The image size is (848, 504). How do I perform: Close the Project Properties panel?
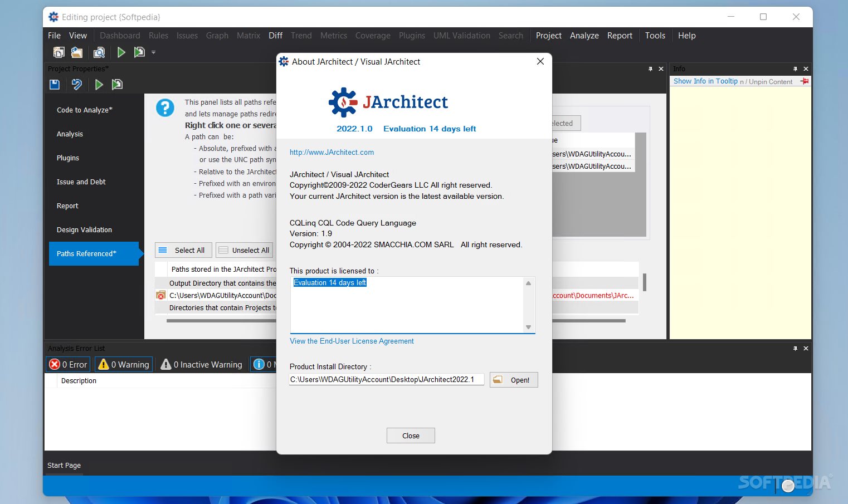pos(661,69)
